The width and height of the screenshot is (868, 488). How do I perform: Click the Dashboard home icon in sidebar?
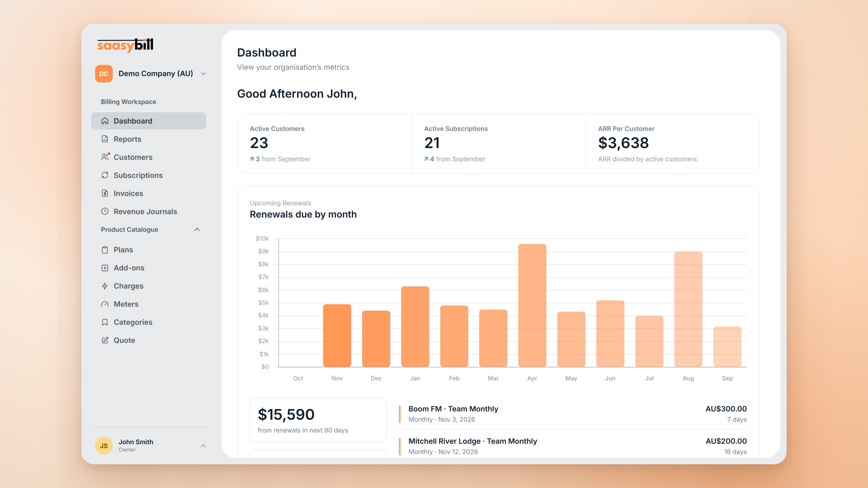[105, 121]
